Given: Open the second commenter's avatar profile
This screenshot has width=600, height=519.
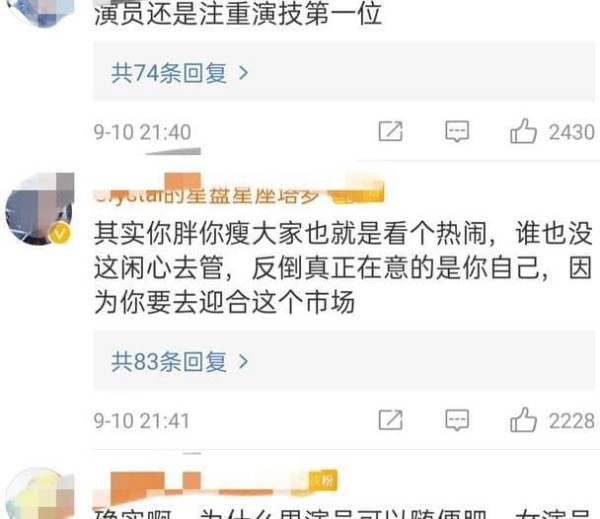Looking at the screenshot, I should click(x=39, y=209).
